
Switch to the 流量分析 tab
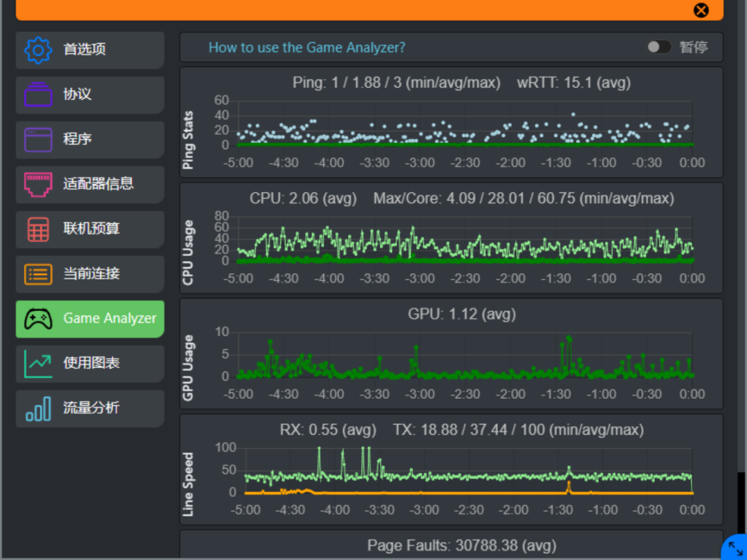click(x=90, y=409)
